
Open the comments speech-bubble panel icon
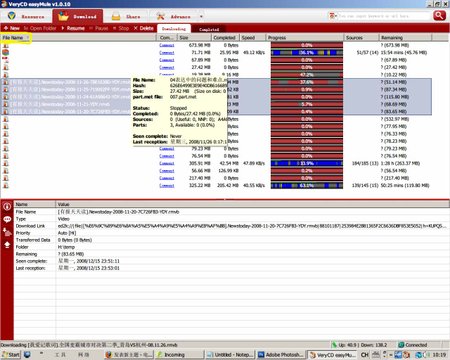[7, 219]
